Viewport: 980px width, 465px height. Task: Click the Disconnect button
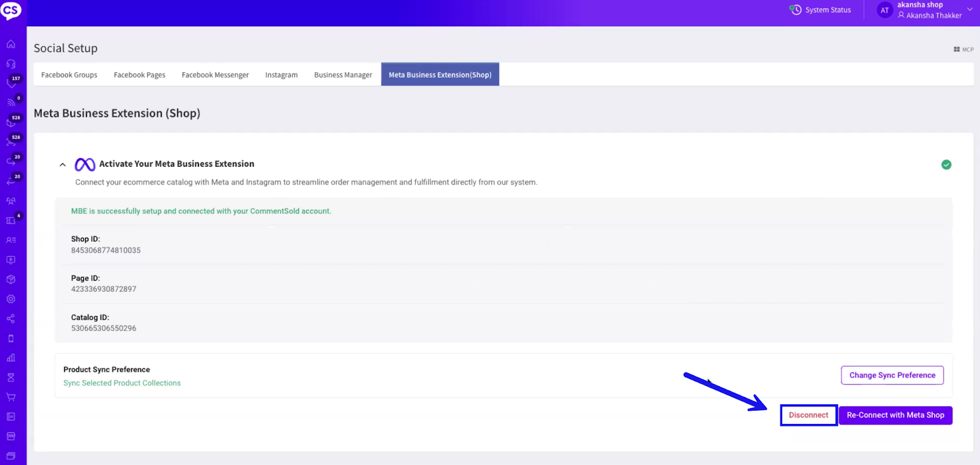click(x=809, y=415)
